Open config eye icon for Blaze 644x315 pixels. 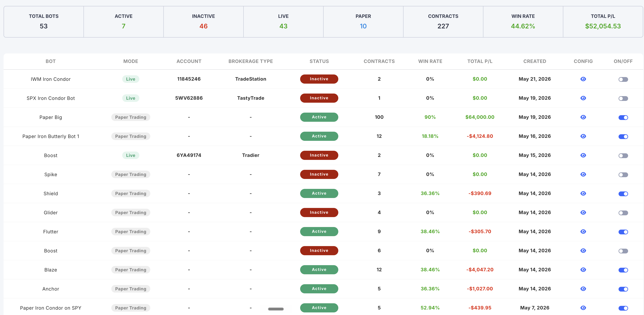coord(583,270)
